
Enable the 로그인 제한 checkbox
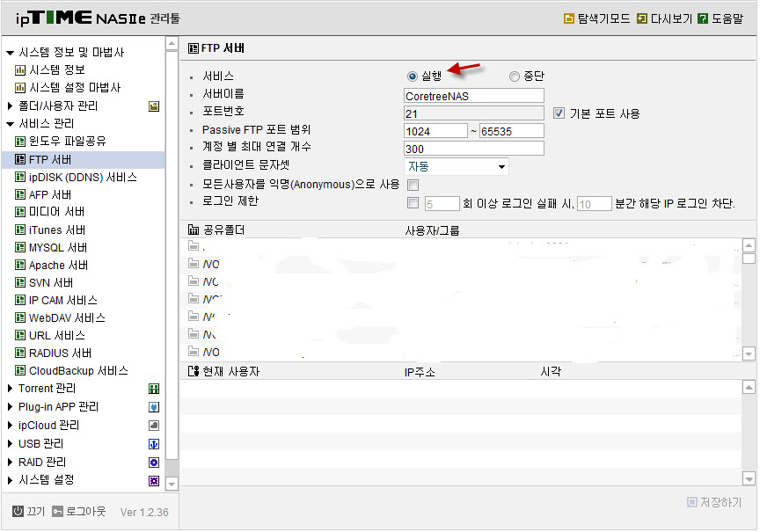413,203
